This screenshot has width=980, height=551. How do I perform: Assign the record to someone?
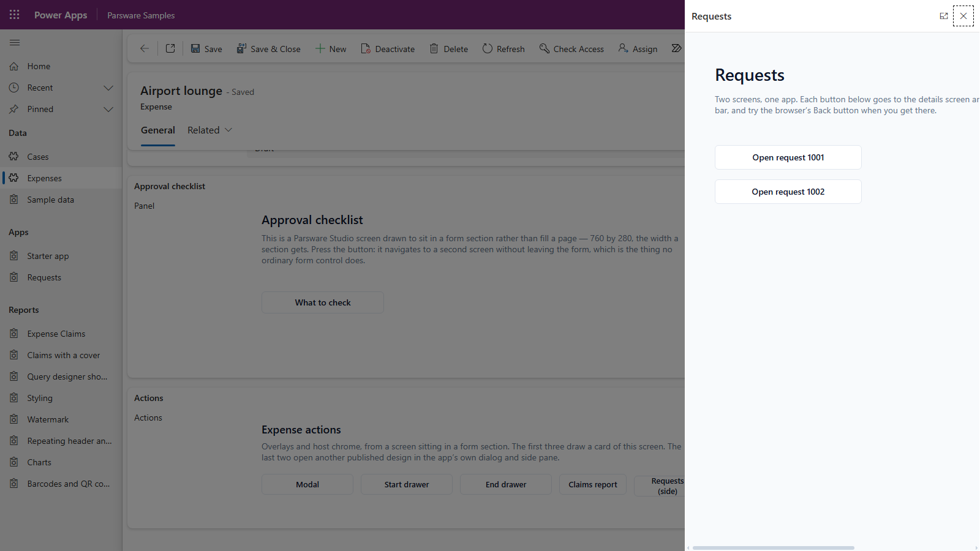point(638,48)
